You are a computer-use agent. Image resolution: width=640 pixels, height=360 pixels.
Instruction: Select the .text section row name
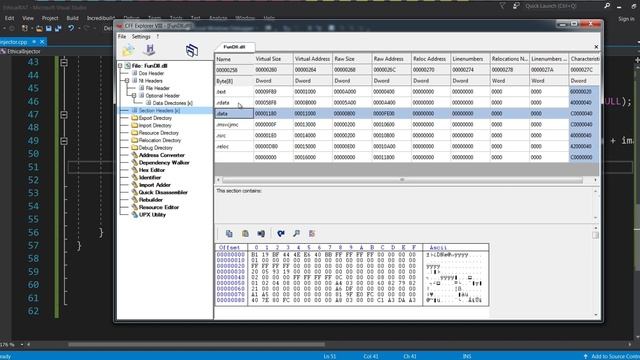click(234, 92)
